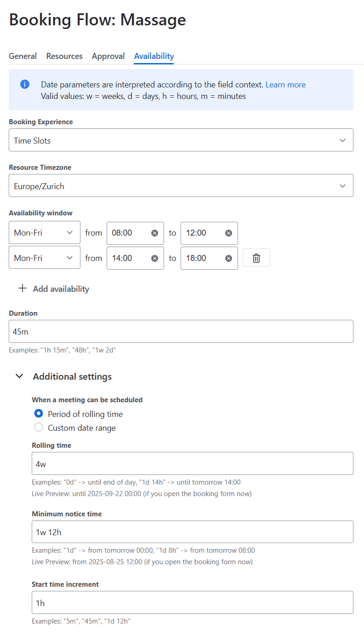Open the Learn more link
The height and width of the screenshot is (636, 364).
click(285, 85)
